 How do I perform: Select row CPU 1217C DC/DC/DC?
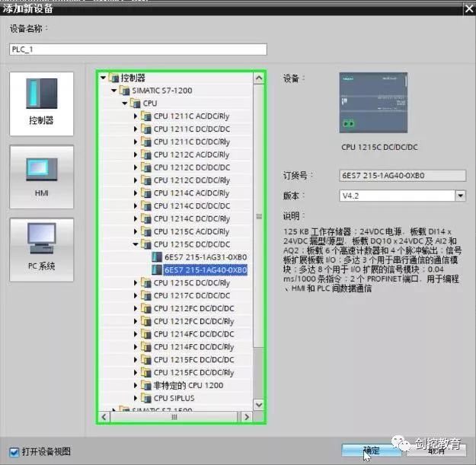click(192, 295)
